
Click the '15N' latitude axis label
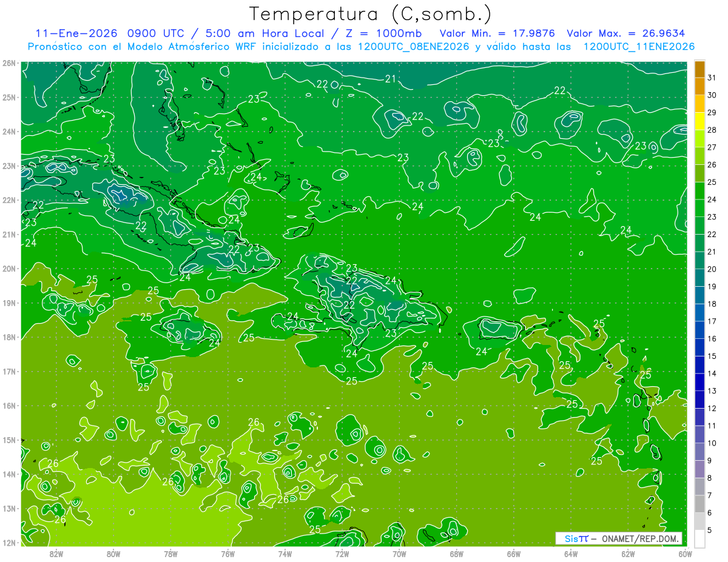click(8, 440)
